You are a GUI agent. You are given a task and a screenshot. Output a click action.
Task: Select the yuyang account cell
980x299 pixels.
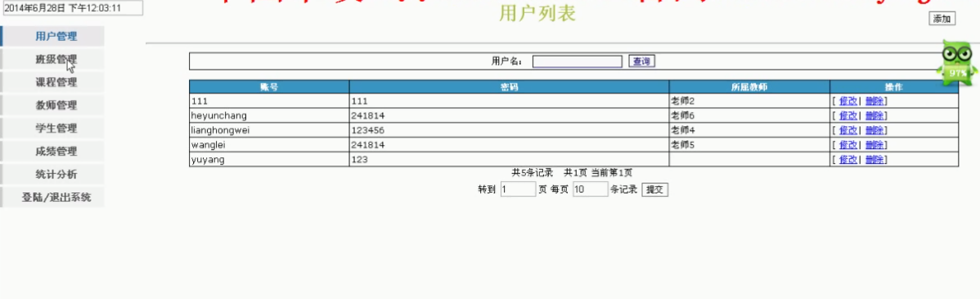click(269, 160)
